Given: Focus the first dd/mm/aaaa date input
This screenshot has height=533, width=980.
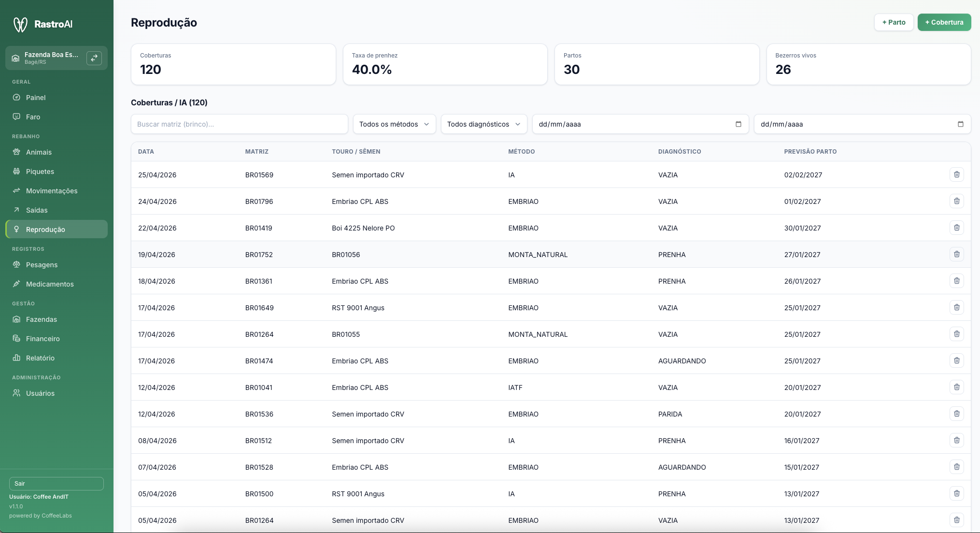Looking at the screenshot, I should coord(640,124).
